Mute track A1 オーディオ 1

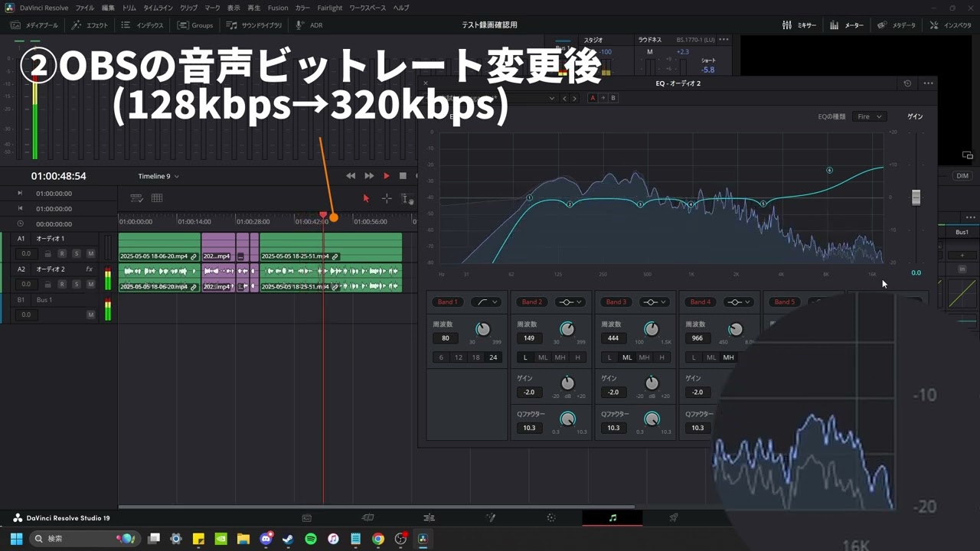(x=90, y=253)
